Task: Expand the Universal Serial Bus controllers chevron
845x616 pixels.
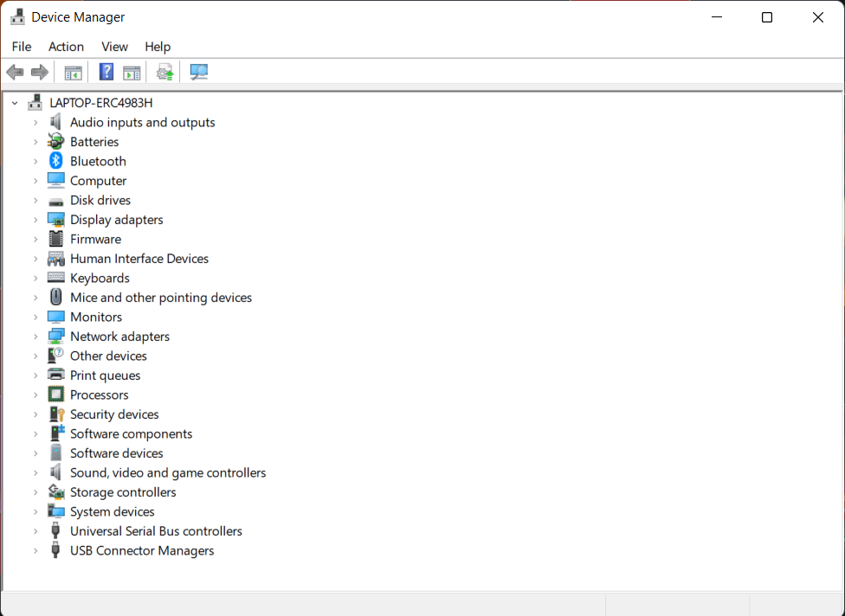Action: click(x=35, y=531)
